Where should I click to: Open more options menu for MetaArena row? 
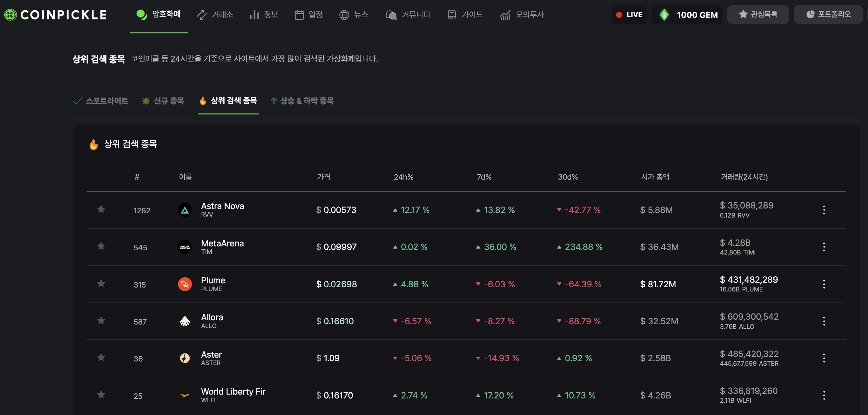(824, 247)
